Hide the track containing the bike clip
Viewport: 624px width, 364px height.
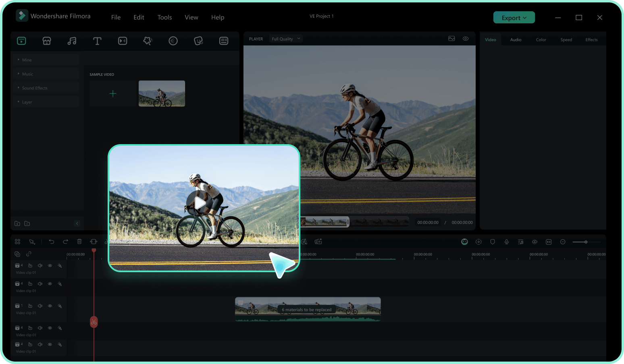tap(50, 306)
